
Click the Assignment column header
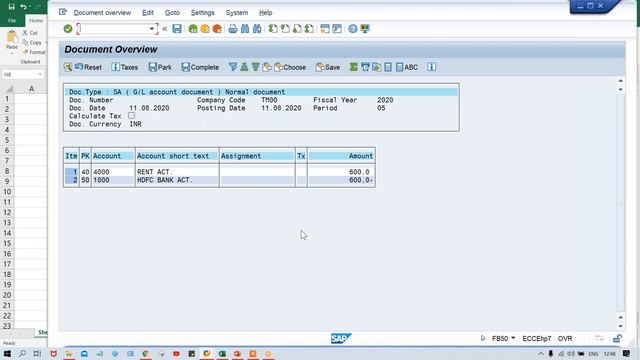(257, 156)
